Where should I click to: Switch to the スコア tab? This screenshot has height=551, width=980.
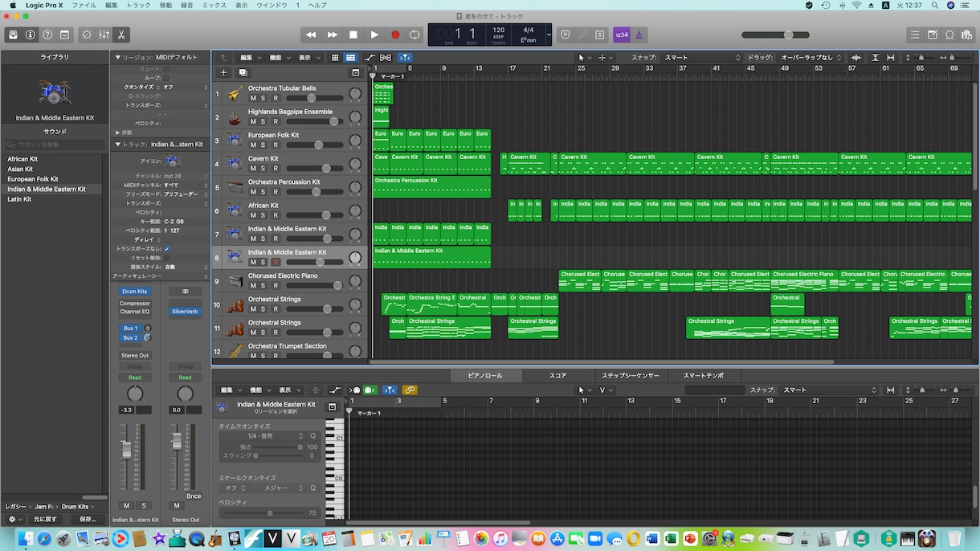(557, 376)
